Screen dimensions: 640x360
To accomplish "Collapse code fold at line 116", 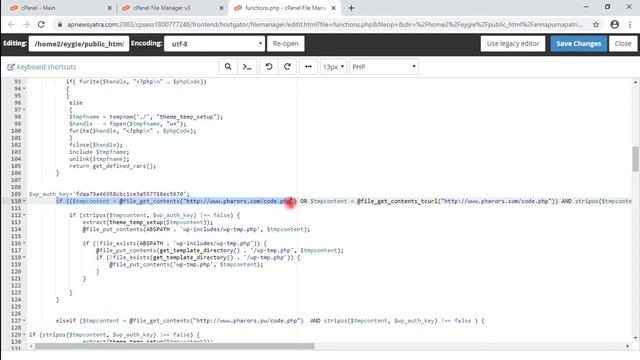I will pos(24,243).
